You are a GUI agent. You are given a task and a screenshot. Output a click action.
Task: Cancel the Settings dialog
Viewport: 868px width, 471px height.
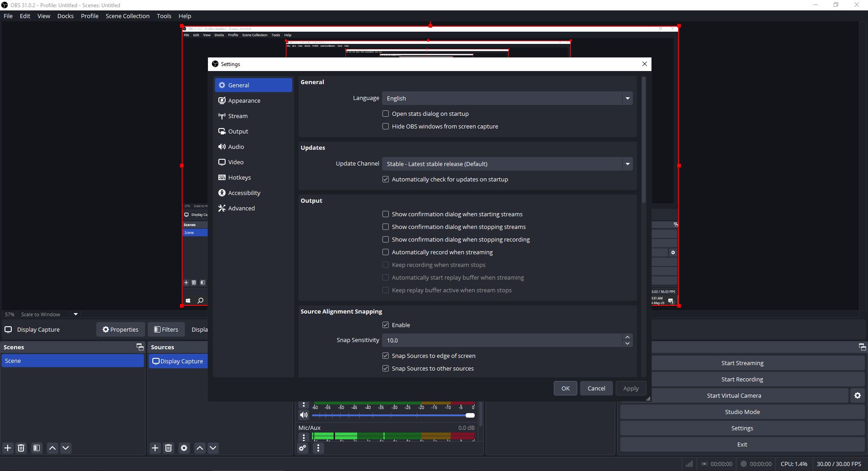[x=596, y=388]
